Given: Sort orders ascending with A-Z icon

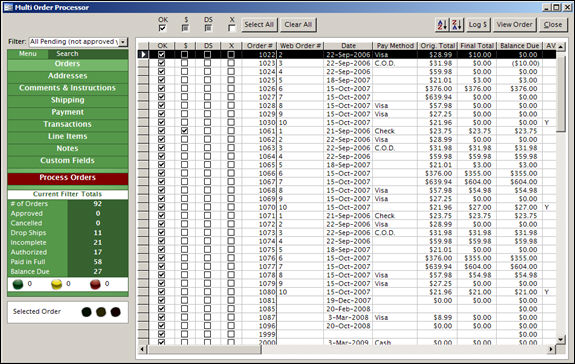Looking at the screenshot, I should point(442,25).
